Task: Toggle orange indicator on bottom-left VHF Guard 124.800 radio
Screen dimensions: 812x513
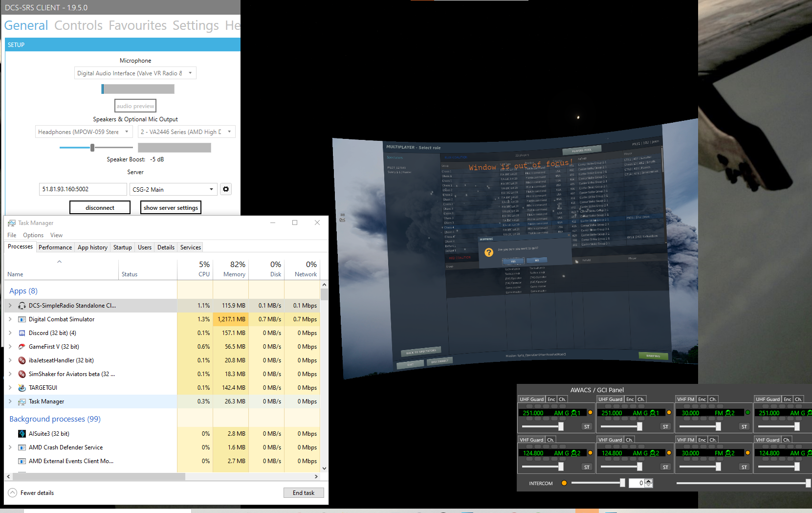Action: click(x=590, y=453)
